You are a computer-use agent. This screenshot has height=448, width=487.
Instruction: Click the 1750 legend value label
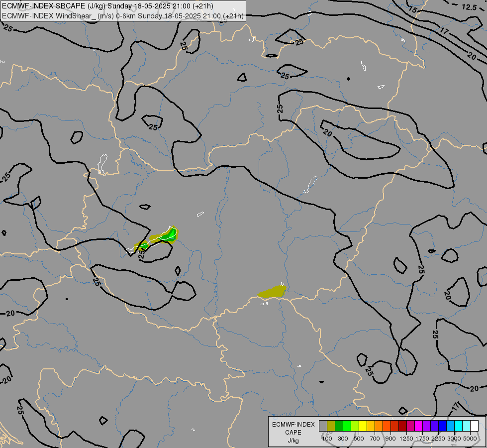(422, 439)
